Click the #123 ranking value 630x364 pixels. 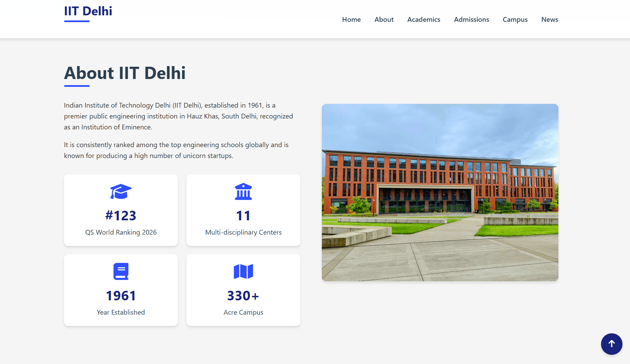click(121, 216)
